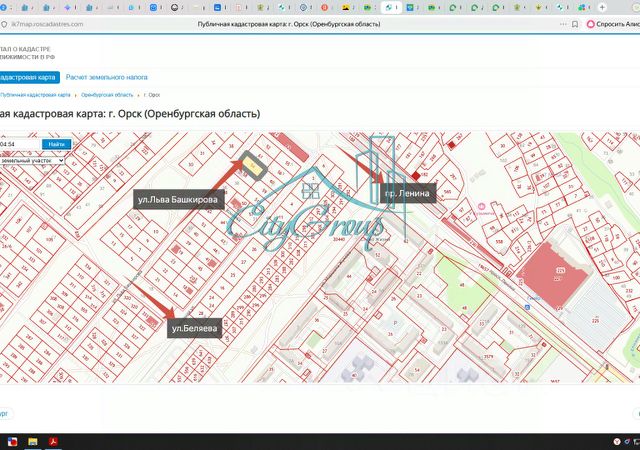640x450 pixels.
Task: Focus the cadastral number search field
Action: tap(20, 144)
